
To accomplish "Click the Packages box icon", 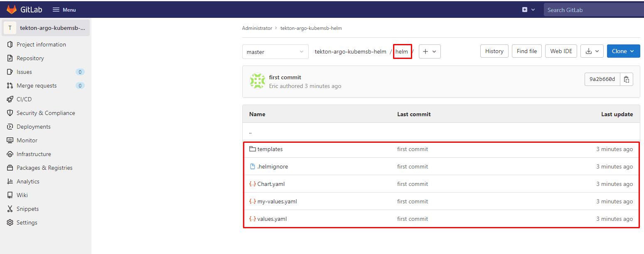I will click(x=10, y=168).
